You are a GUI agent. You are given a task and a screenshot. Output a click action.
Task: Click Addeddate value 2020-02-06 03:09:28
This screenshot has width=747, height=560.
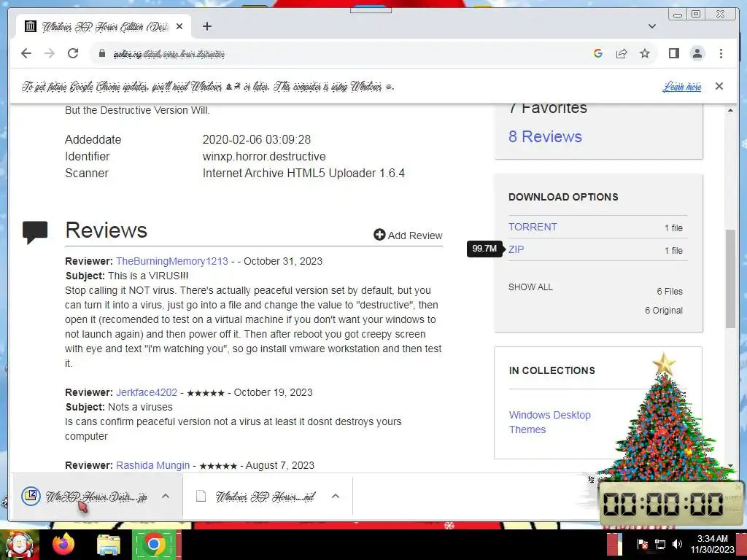click(256, 139)
